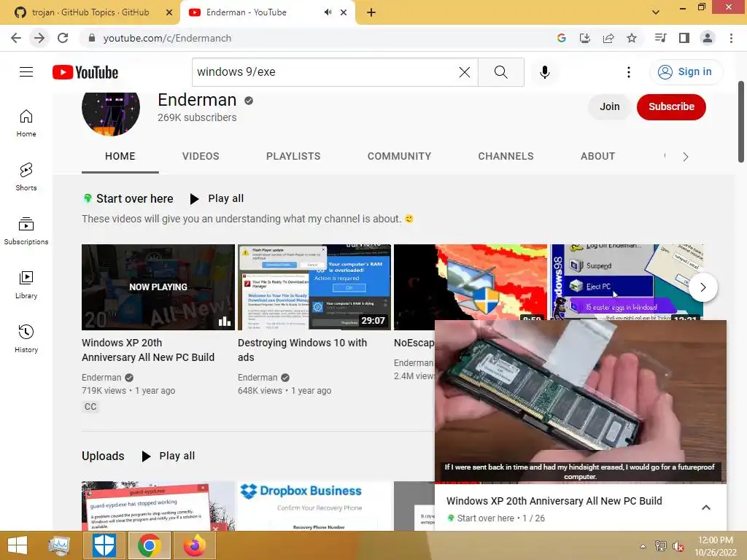Image resolution: width=747 pixels, height=560 pixels.
Task: Open the share page icon
Action: tap(608, 38)
